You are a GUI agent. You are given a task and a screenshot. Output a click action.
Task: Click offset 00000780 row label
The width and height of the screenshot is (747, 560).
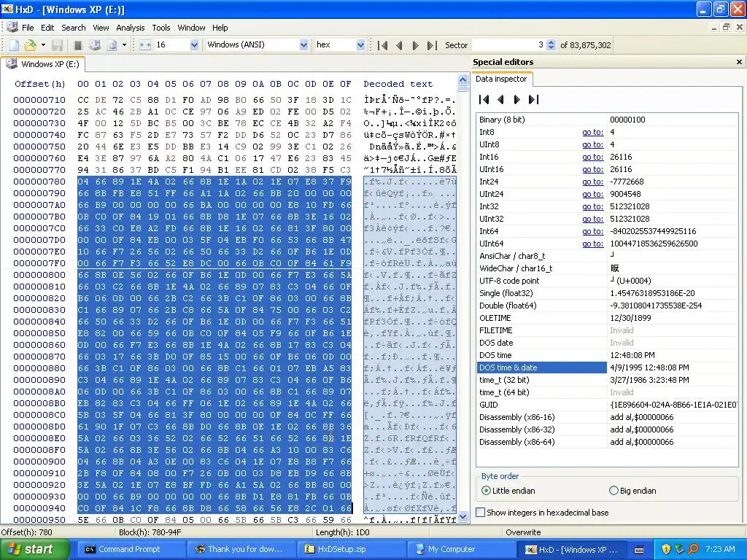pyautogui.click(x=39, y=182)
